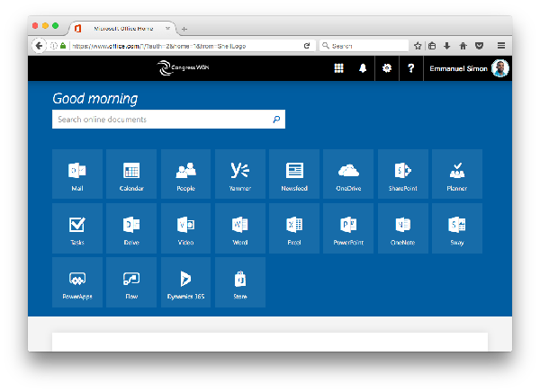The height and width of the screenshot is (392, 540).
Task: Launch the Excel tile
Action: [294, 227]
